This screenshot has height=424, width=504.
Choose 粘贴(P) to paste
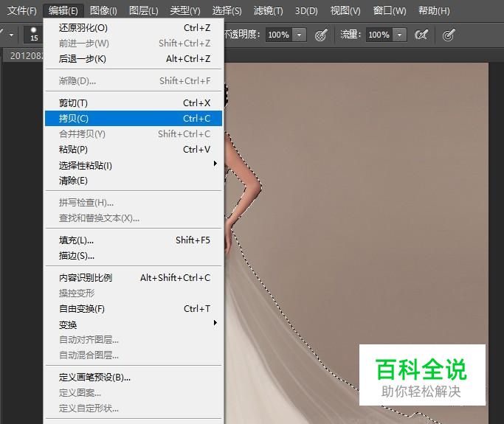pyautogui.click(x=134, y=150)
